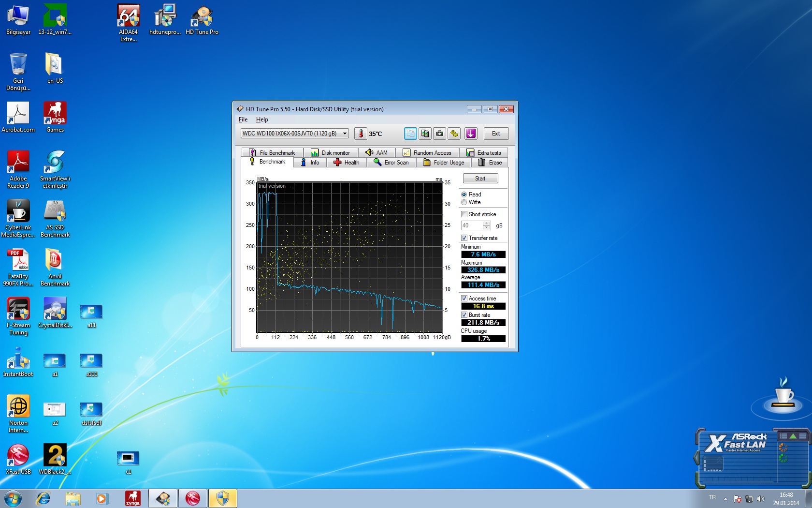
Task: Increase short stroke gB value spinner
Action: click(487, 224)
